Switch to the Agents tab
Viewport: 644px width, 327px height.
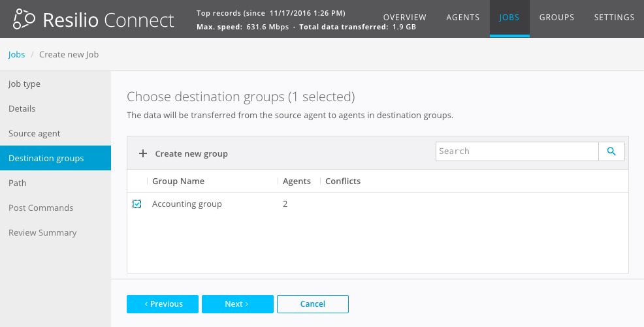point(462,18)
